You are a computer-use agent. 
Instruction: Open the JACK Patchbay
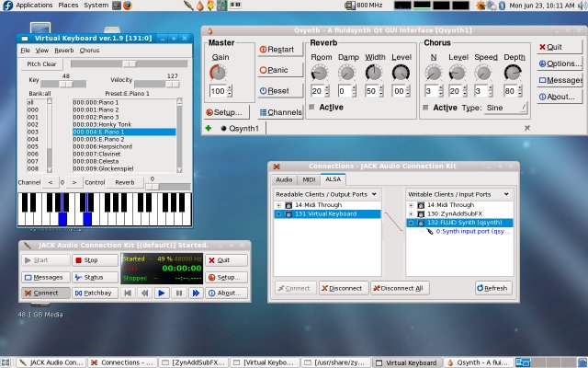point(95,293)
